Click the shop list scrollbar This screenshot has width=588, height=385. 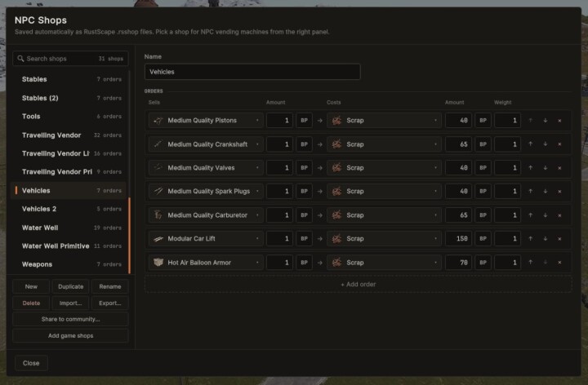(129, 236)
